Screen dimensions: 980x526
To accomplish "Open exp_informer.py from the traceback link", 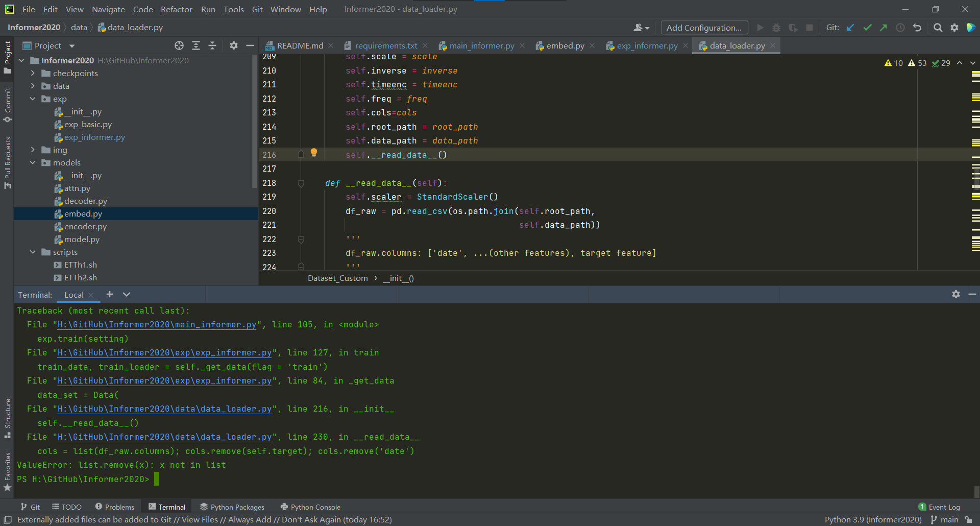I will coord(163,352).
